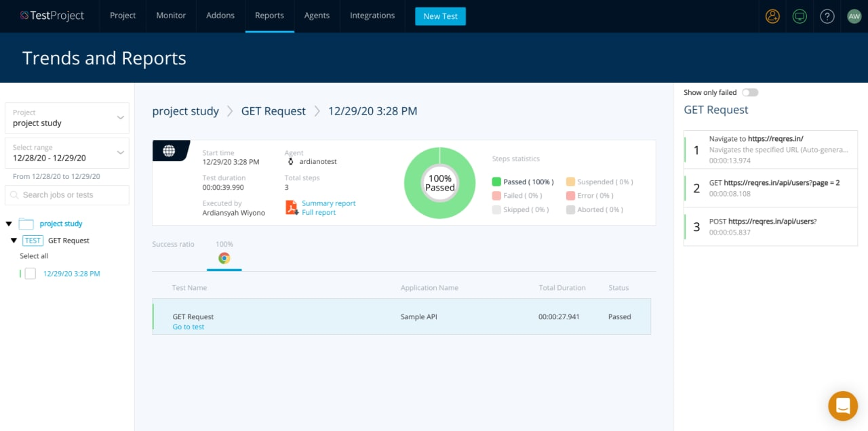
Task: Open the PDF Summary report icon
Action: [292, 207]
